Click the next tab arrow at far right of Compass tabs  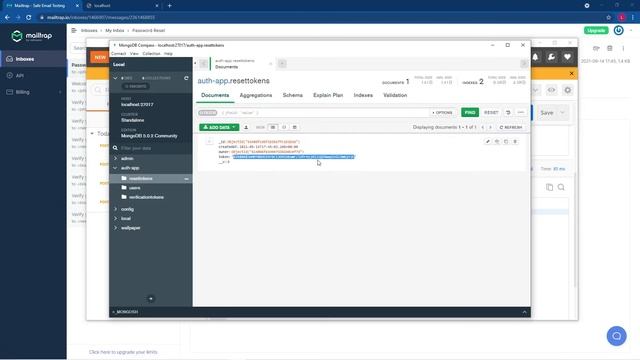524,64
